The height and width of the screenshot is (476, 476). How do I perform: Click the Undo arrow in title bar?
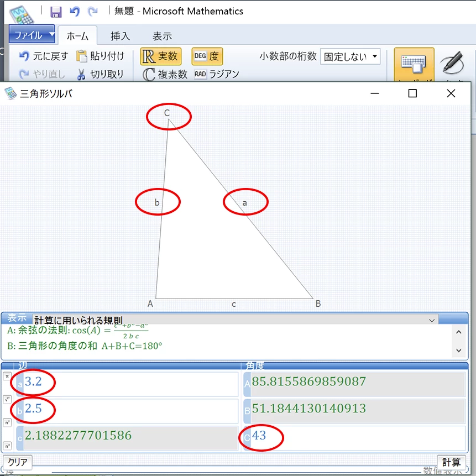click(x=75, y=12)
